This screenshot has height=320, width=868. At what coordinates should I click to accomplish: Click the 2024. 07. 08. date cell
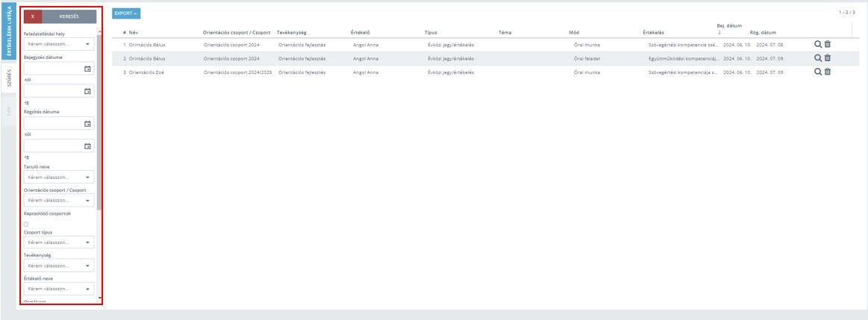click(770, 44)
